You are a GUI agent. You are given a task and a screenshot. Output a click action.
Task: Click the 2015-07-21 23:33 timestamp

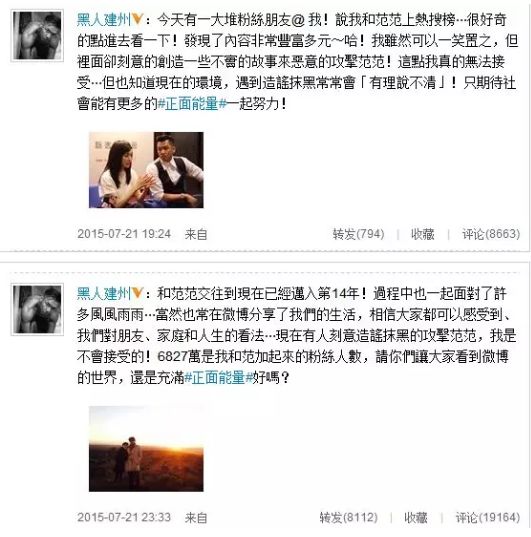click(x=124, y=517)
